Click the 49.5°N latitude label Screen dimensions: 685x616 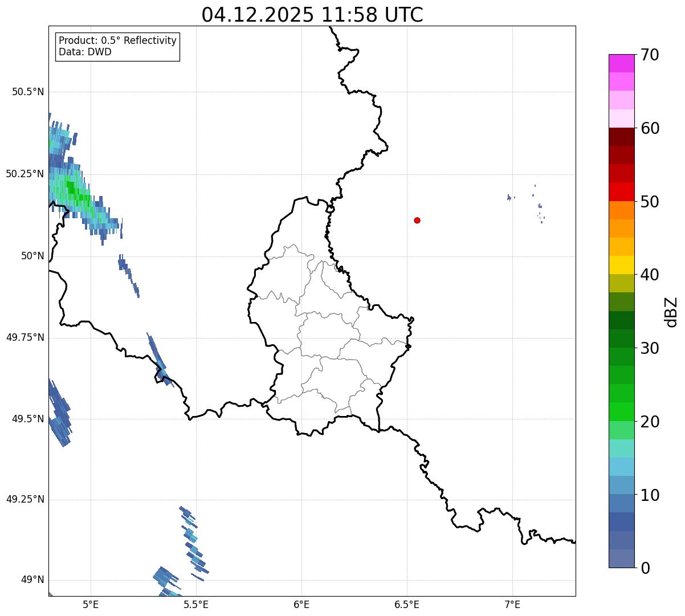(x=28, y=419)
